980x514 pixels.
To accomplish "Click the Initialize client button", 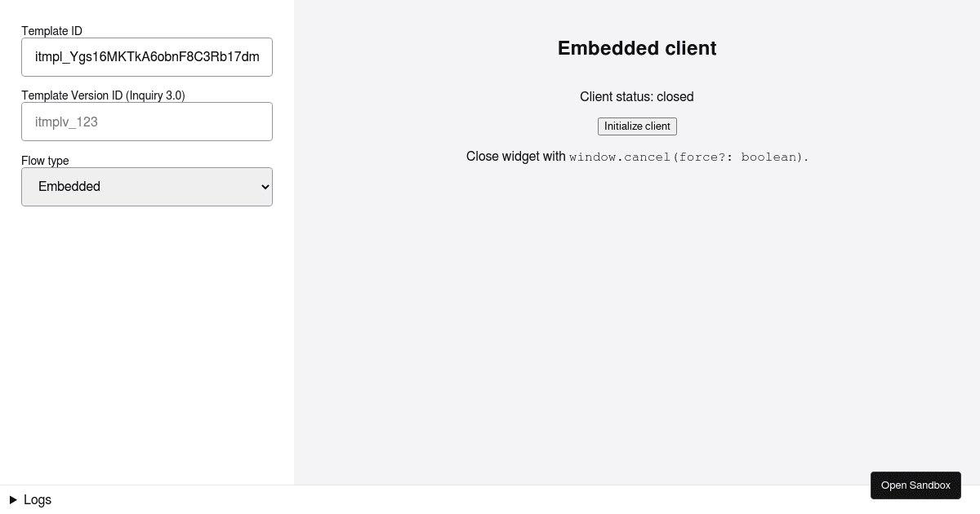I will coord(637,126).
